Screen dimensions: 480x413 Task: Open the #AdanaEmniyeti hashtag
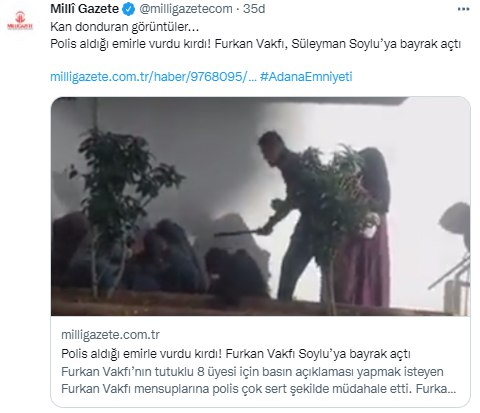(306, 77)
